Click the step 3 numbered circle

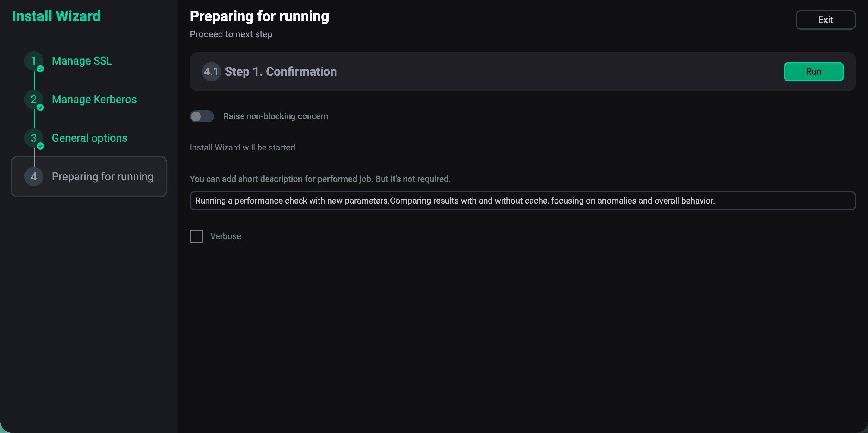pos(33,138)
